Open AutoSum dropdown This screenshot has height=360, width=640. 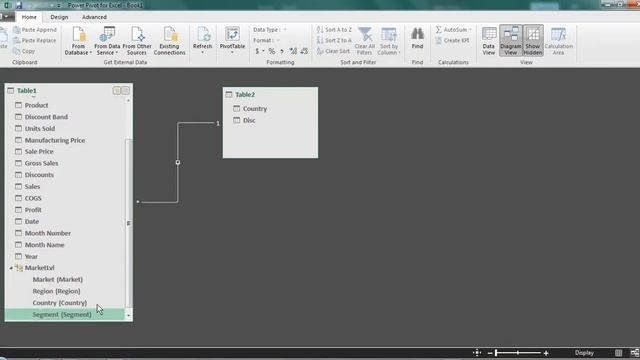point(470,30)
